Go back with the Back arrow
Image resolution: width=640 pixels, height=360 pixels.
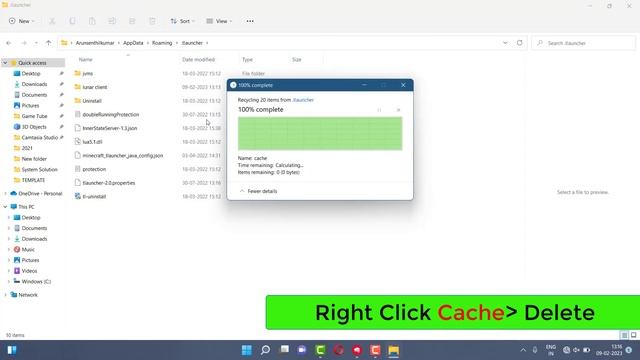coord(9,43)
